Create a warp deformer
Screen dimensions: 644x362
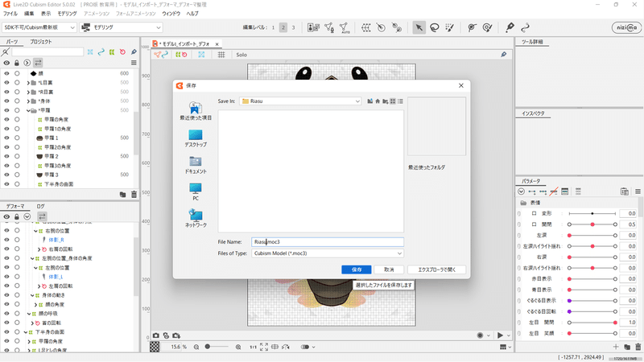click(365, 27)
